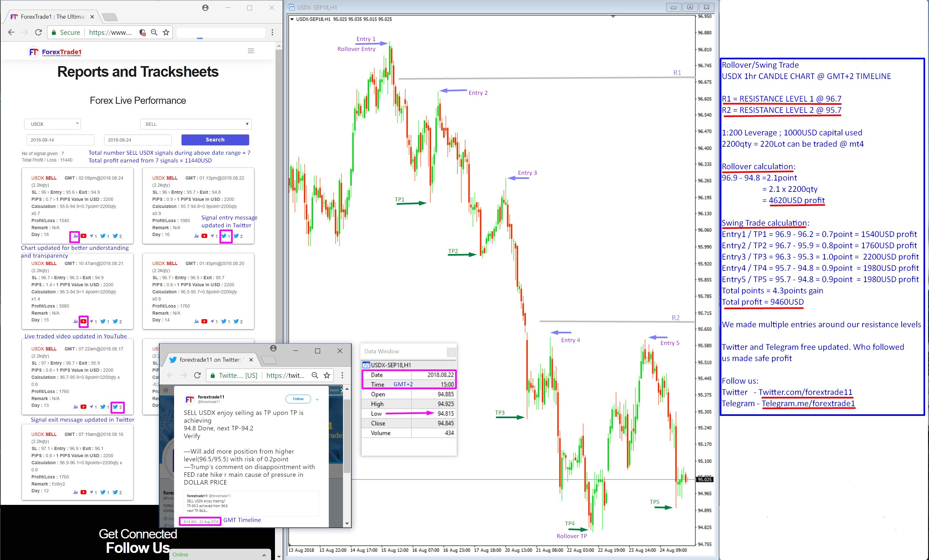This screenshot has height=560, width=929.
Task: Reload the ForexTrade1 page
Action: (38, 33)
